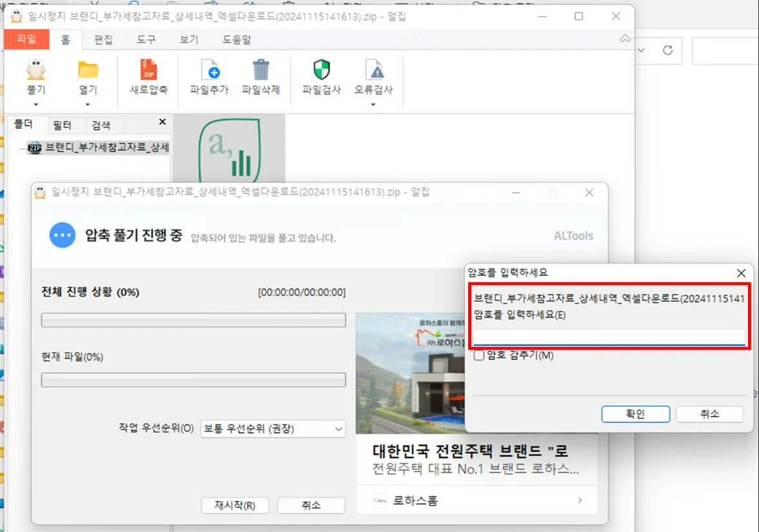The image size is (759, 532).
Task: Click the 파일추가 (Add file) icon
Action: pos(210,70)
